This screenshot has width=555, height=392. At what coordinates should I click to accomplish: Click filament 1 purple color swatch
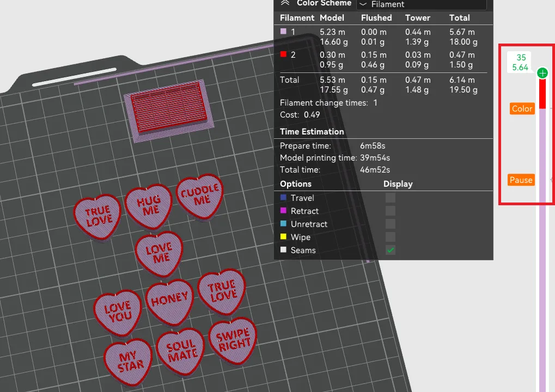tap(283, 31)
